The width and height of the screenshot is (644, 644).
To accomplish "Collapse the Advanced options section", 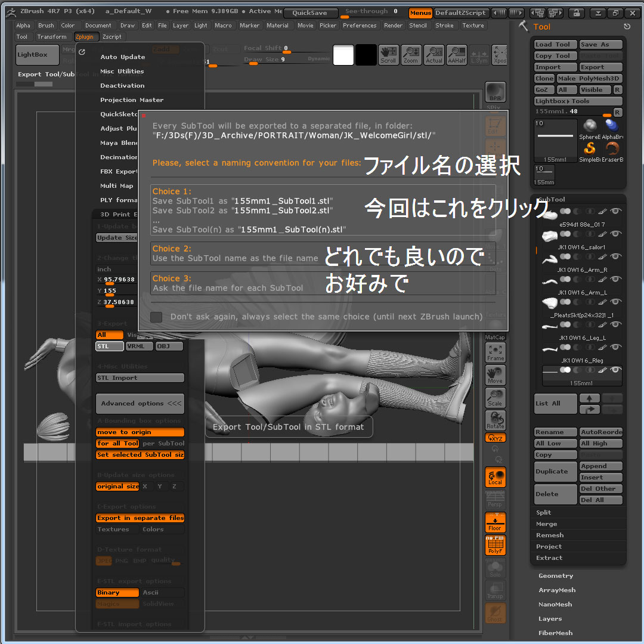I will click(140, 404).
